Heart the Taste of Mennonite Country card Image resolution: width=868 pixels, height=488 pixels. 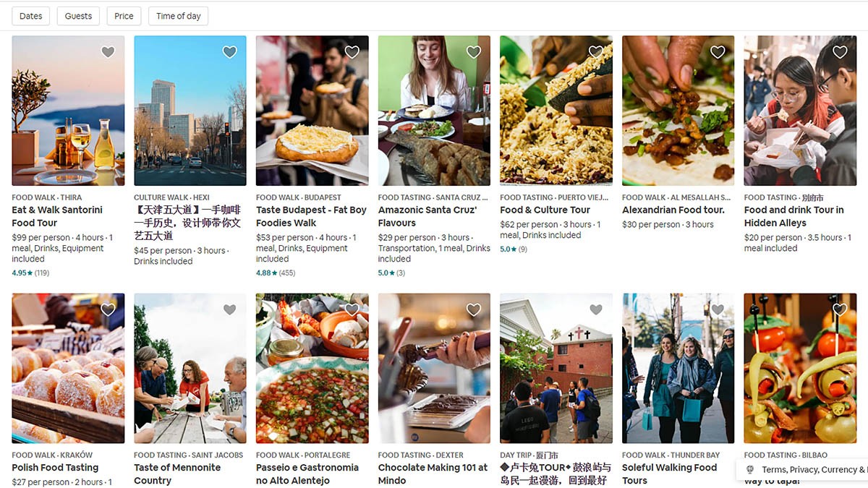coord(230,309)
